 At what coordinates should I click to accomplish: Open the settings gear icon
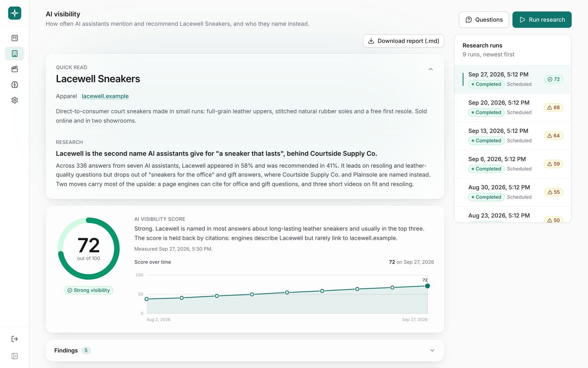coord(15,100)
